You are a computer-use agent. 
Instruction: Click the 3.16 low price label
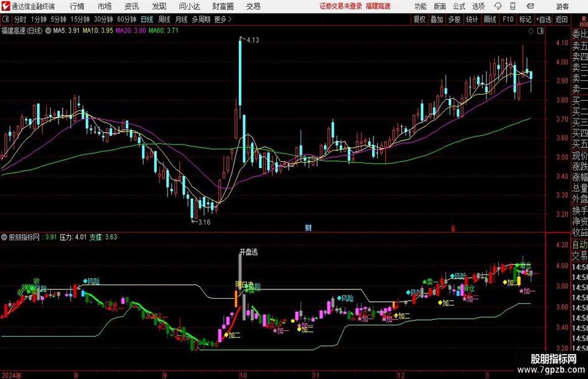[204, 222]
